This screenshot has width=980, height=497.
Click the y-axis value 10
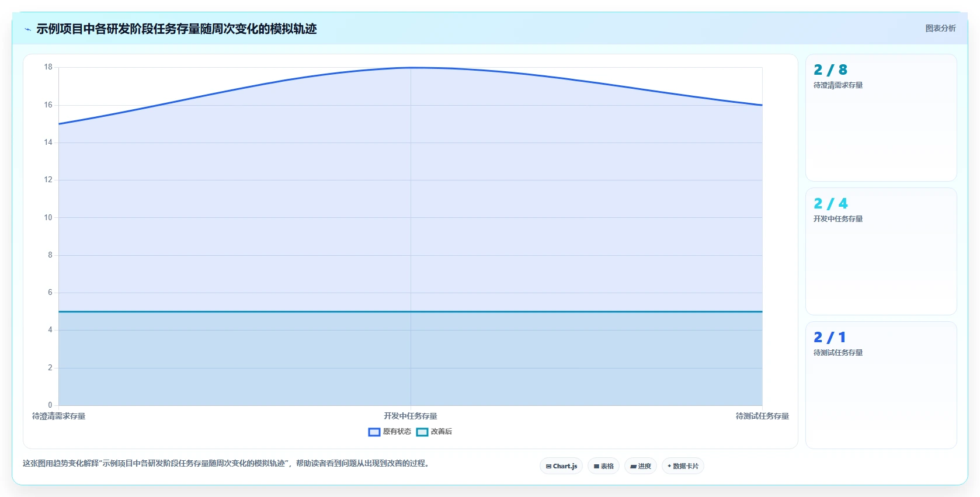pos(48,217)
